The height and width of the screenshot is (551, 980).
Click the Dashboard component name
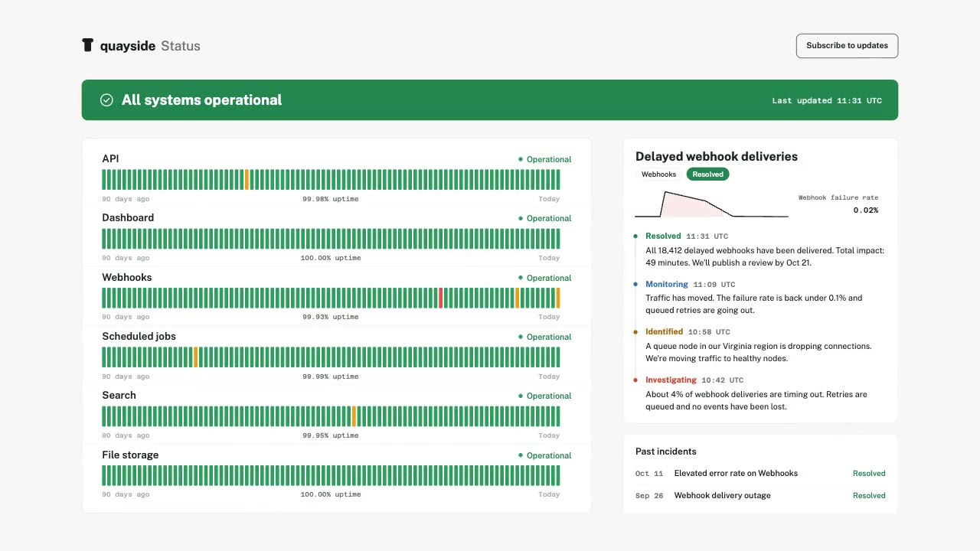128,218
